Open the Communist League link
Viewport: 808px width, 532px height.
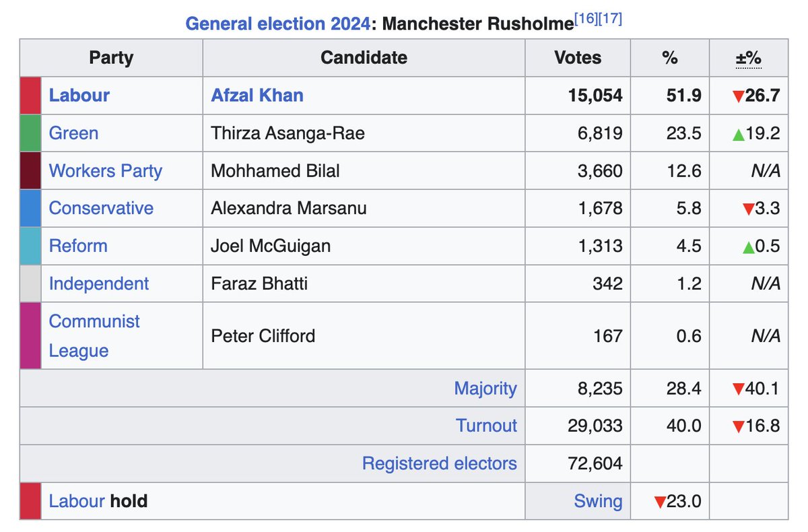[94, 336]
